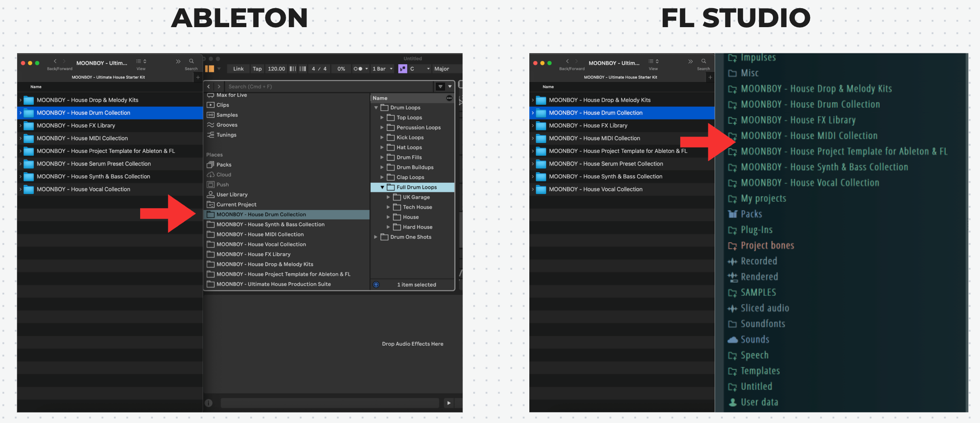Screen dimensions: 980x423
Task: Expand the Kick Loops folder in Ableton
Action: click(x=382, y=138)
